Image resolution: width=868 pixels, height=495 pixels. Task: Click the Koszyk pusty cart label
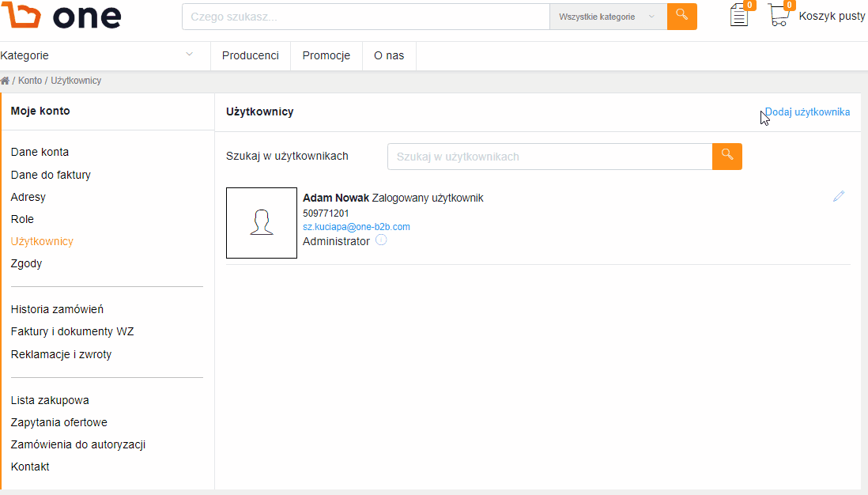[832, 16]
